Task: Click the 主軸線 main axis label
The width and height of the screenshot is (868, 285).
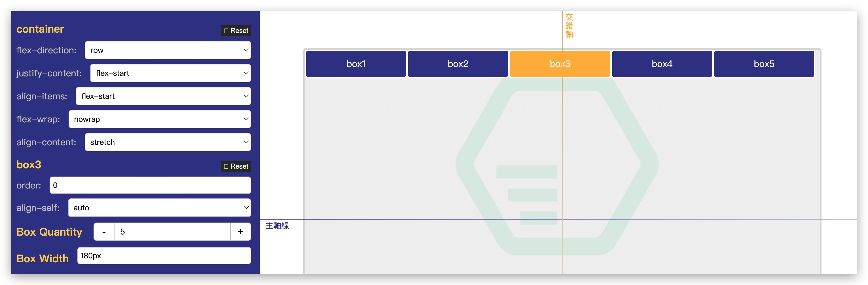Action: click(277, 226)
